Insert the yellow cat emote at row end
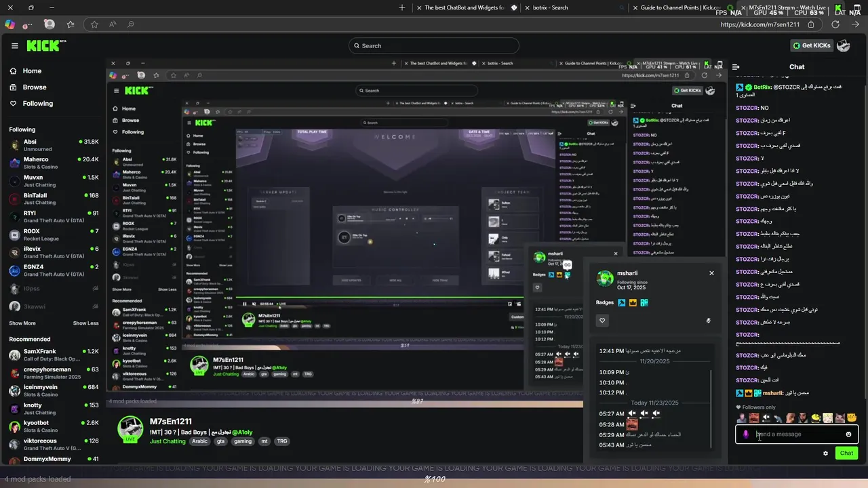This screenshot has height=488, width=868. click(852, 418)
